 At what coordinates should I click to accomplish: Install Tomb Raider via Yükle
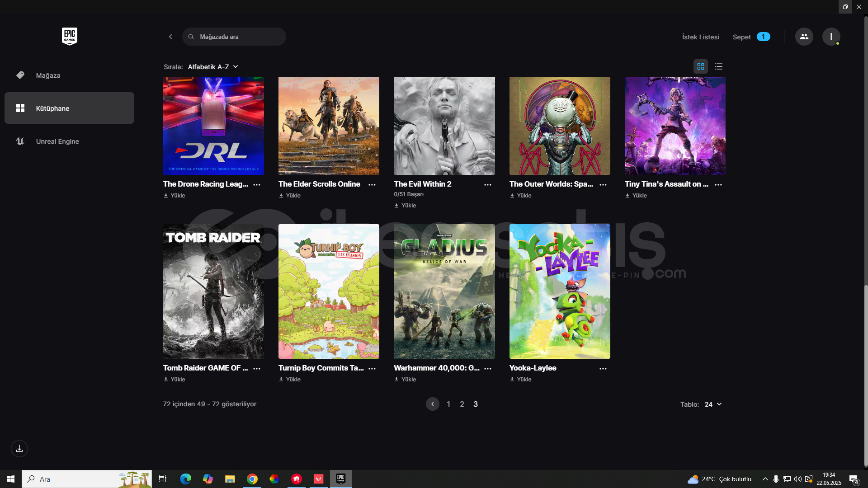pyautogui.click(x=175, y=380)
